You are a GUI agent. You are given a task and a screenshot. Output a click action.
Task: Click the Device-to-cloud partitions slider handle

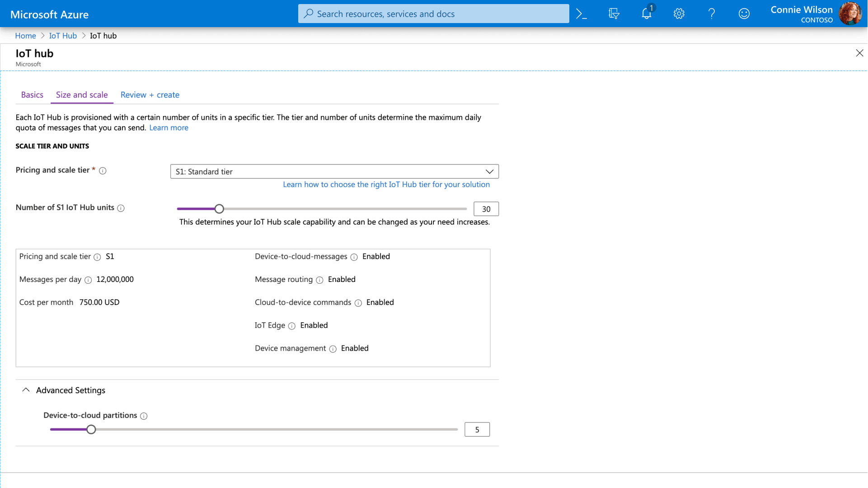pyautogui.click(x=91, y=429)
